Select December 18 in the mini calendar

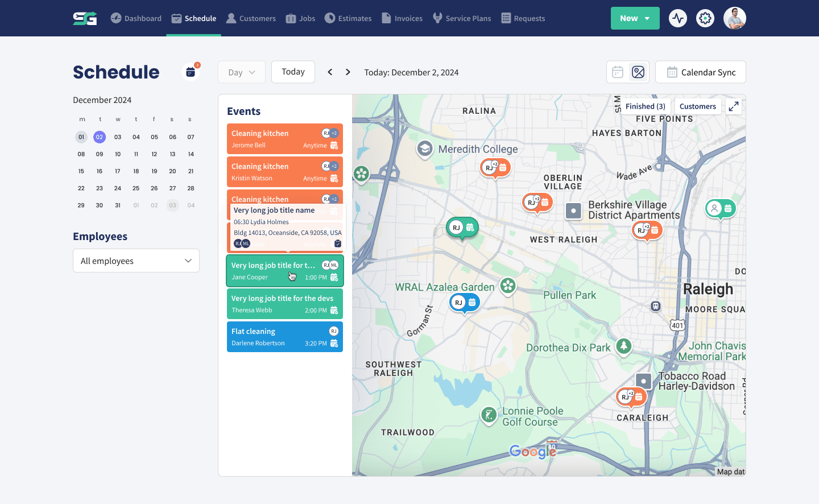(136, 171)
